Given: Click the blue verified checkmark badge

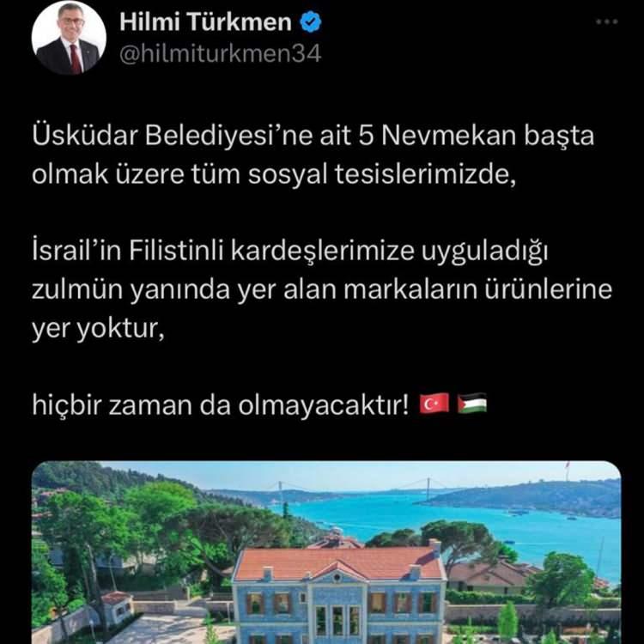Looking at the screenshot, I should coord(311,22).
